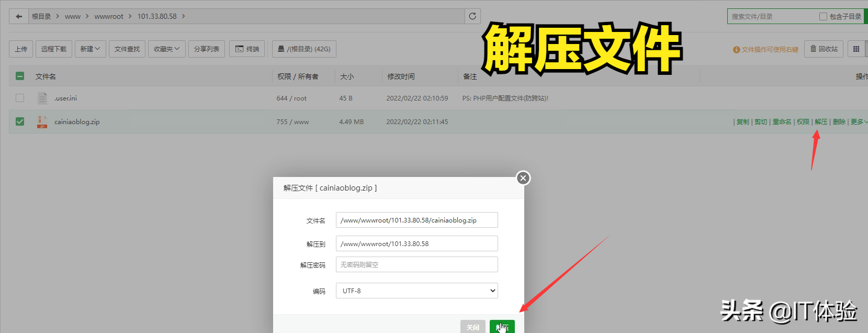Screen dimensions: 868x333
Task: Click the 文件名 path input field
Action: pos(416,220)
